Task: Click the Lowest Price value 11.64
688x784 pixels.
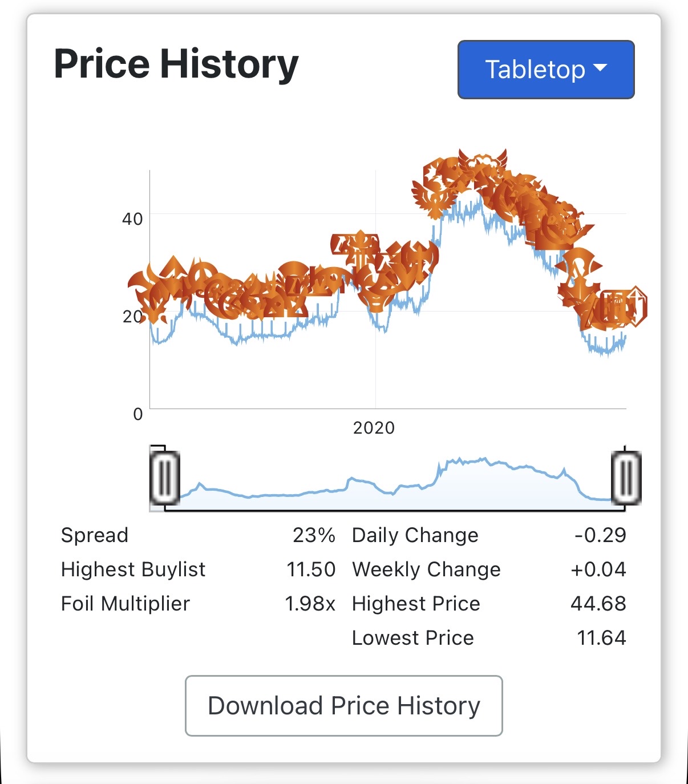Action: pyautogui.click(x=601, y=638)
